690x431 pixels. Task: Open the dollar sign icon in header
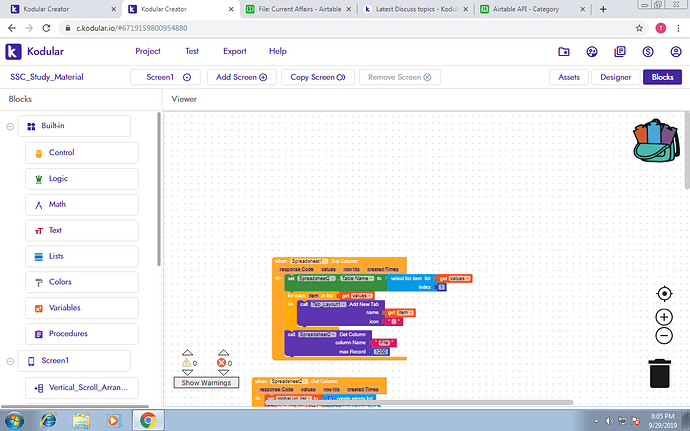click(648, 52)
